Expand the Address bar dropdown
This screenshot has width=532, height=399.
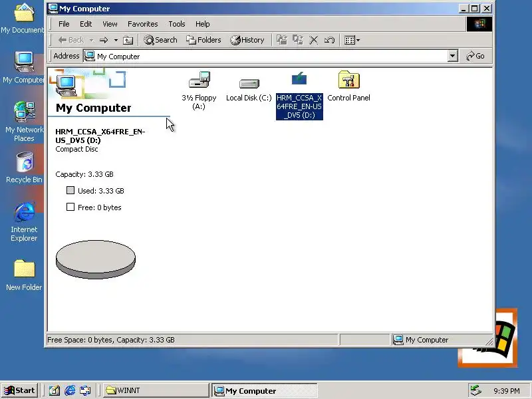[452, 56]
